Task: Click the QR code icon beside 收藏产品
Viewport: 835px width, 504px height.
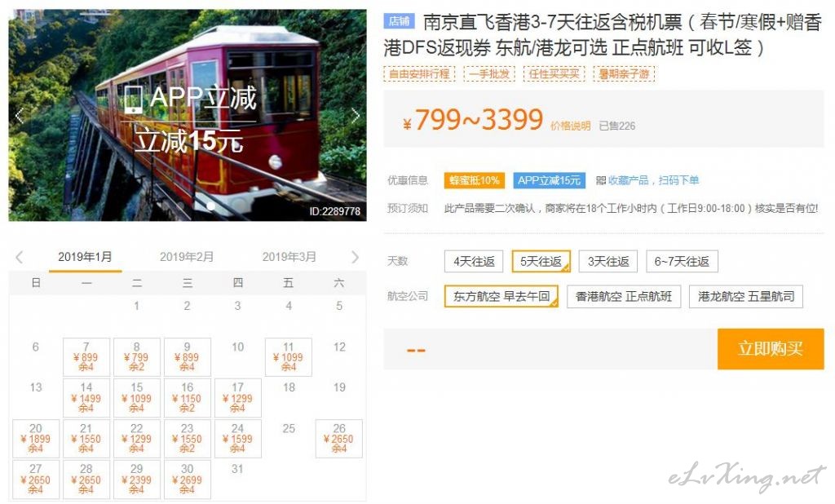Action: tap(601, 180)
